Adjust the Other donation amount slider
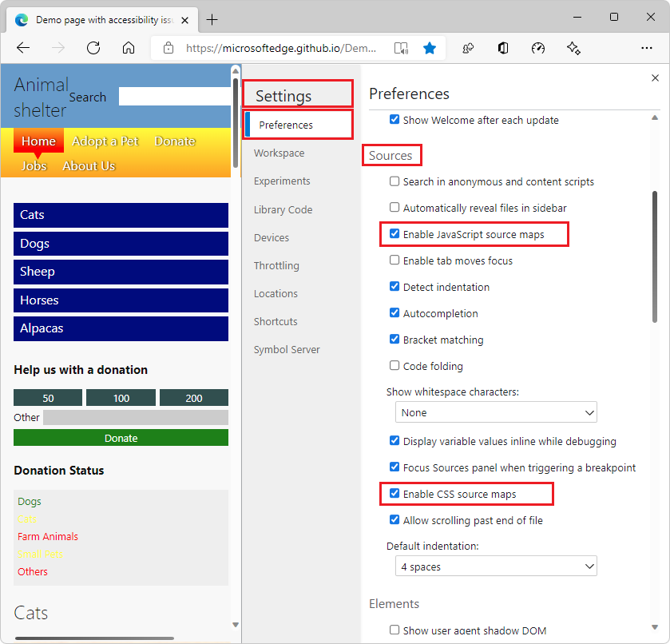Viewport: 670px width, 644px height. click(136, 417)
